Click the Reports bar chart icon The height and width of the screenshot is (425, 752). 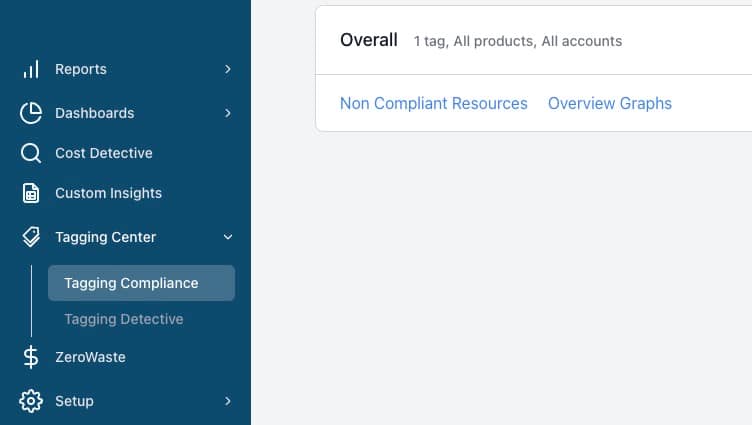tap(31, 70)
